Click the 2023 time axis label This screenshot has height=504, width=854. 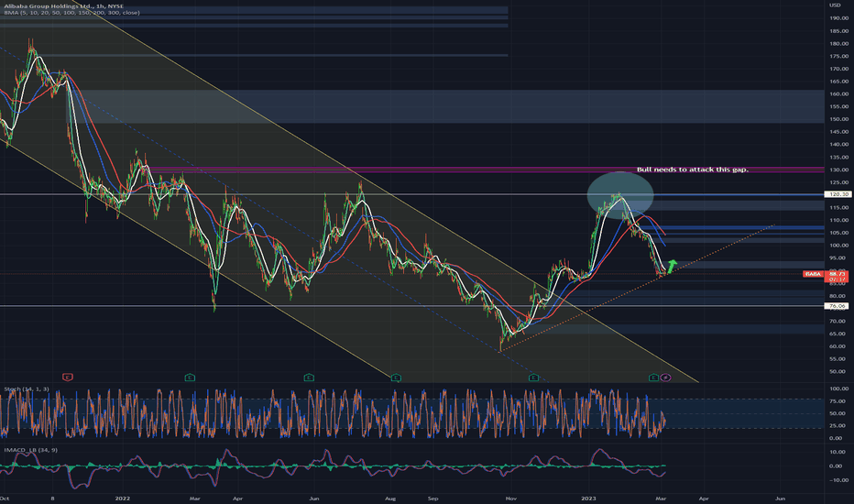[589, 498]
